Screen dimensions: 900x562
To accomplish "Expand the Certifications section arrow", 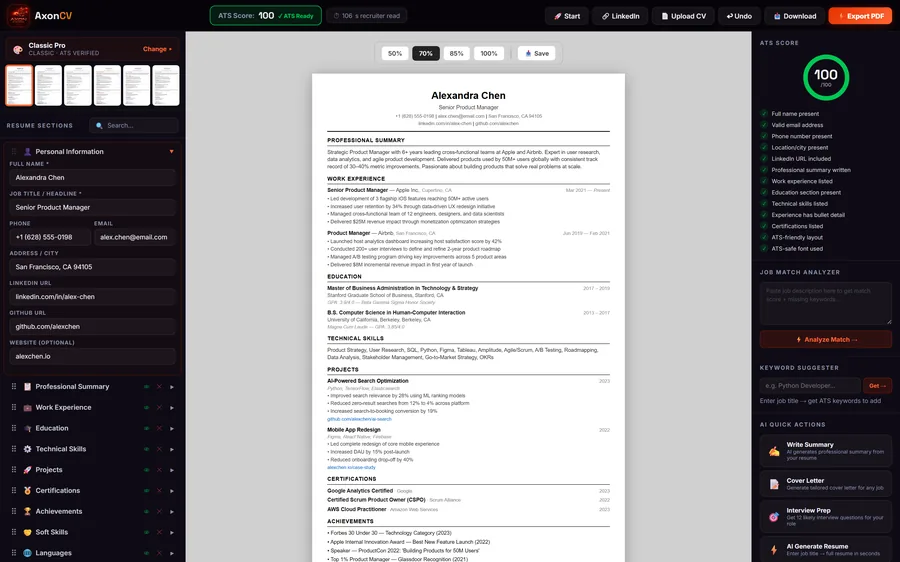I will click(172, 491).
